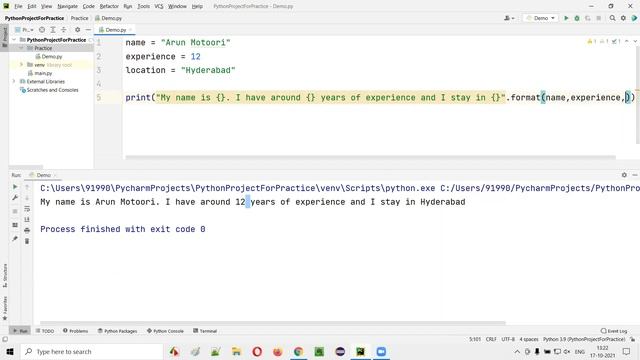
Task: Click Python 3.9 interpreter in status bar
Action: 584,339
